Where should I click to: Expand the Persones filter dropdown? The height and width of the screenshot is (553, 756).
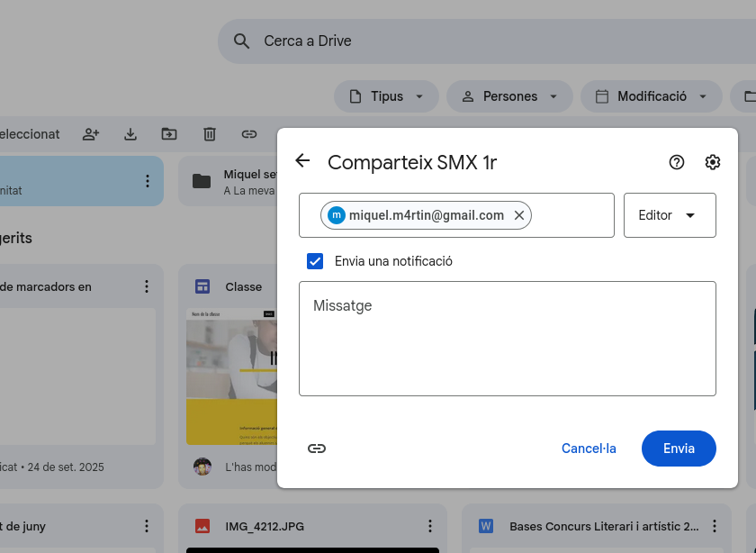(x=508, y=96)
